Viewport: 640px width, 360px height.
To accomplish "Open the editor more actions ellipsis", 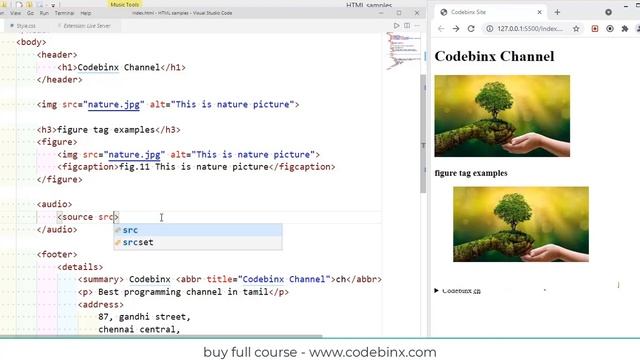I will pyautogui.click(x=417, y=25).
